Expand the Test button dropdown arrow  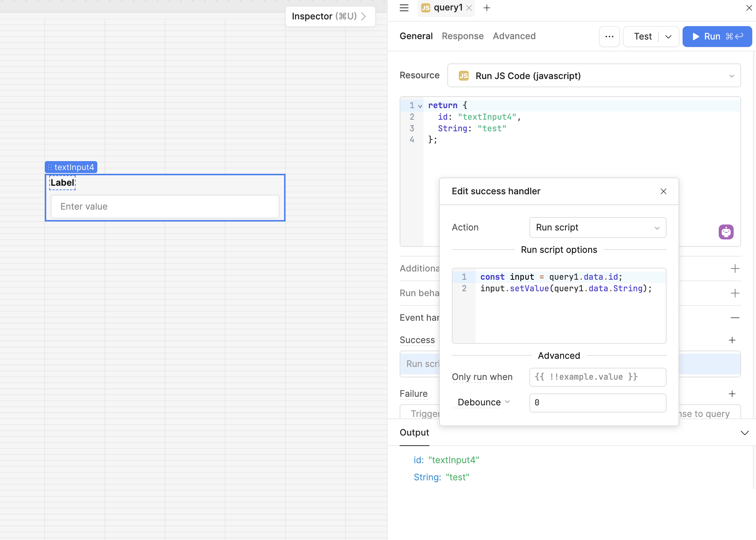click(668, 37)
